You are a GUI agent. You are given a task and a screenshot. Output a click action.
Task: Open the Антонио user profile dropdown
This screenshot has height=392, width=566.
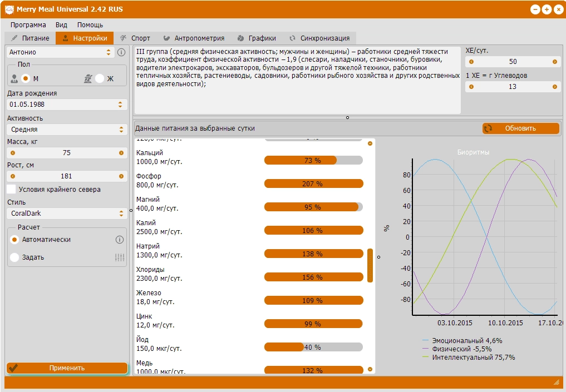pyautogui.click(x=60, y=52)
